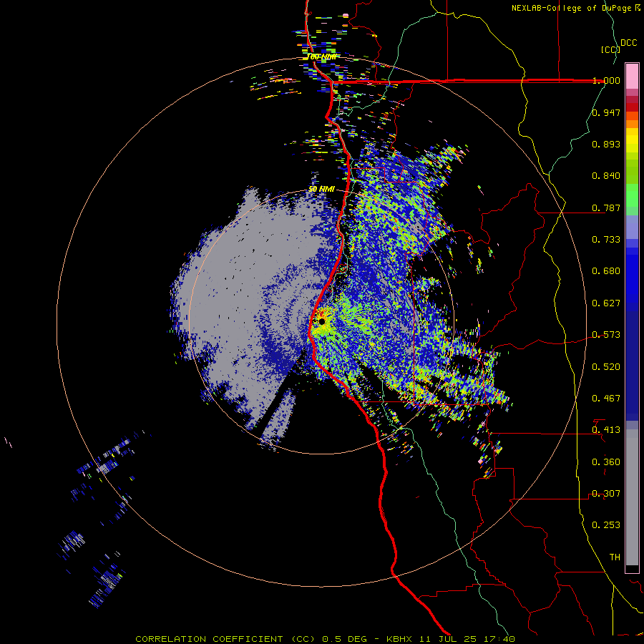Click the DCC label above the color scale
This screenshot has width=644, height=644.
tap(628, 43)
